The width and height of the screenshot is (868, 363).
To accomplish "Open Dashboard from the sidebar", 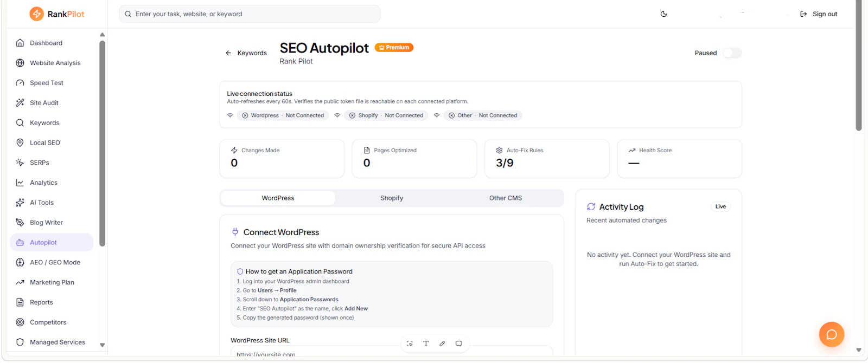I will (x=52, y=43).
